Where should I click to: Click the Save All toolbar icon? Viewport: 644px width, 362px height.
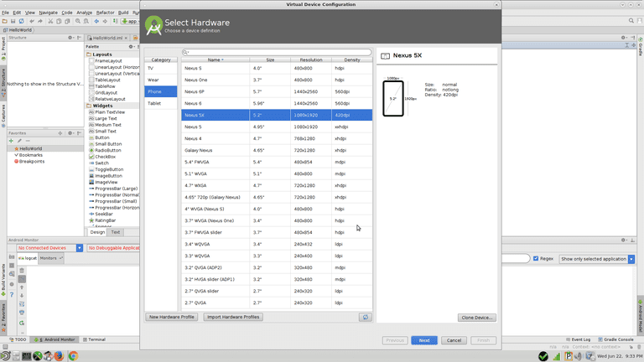[13, 21]
